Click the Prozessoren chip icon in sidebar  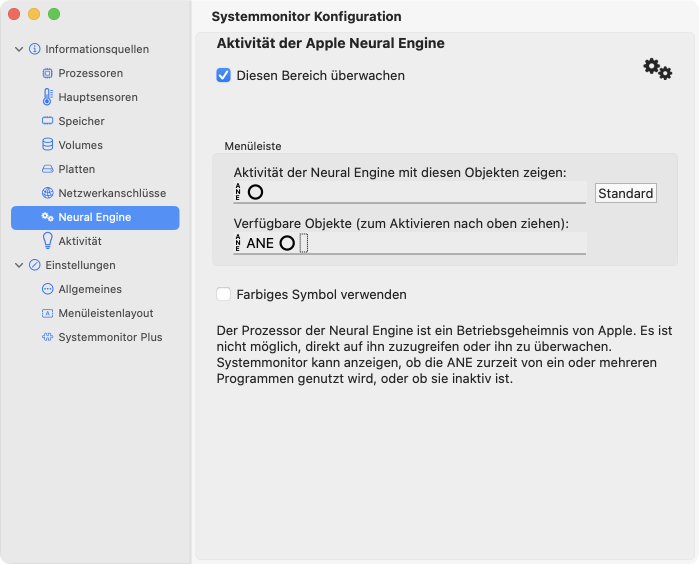[x=47, y=73]
